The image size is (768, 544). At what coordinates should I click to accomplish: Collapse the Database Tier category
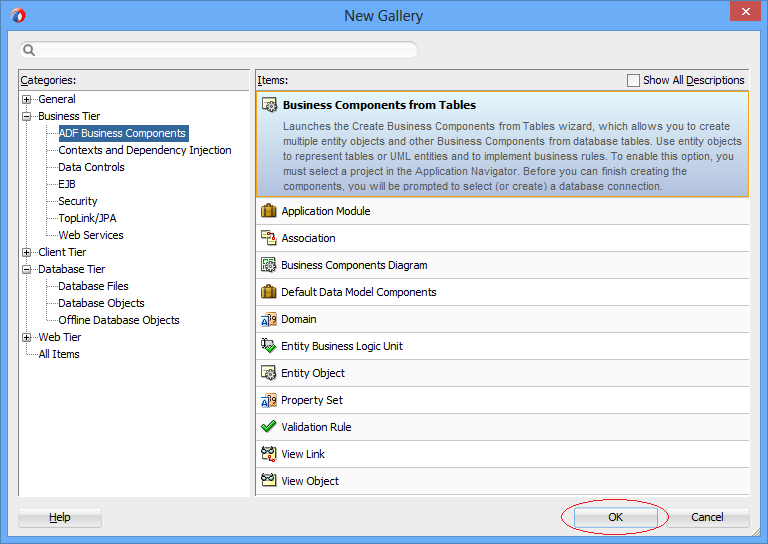(26, 269)
